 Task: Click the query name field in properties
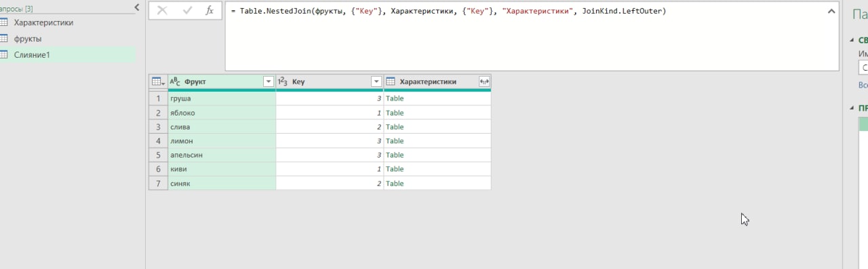click(x=863, y=68)
